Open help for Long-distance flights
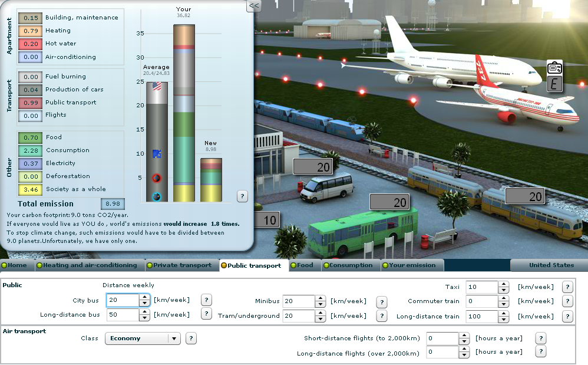 click(540, 352)
